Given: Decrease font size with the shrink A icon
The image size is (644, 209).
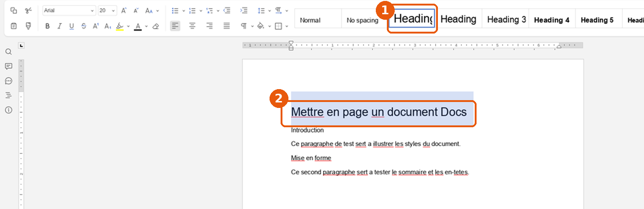Looking at the screenshot, I should (x=136, y=11).
